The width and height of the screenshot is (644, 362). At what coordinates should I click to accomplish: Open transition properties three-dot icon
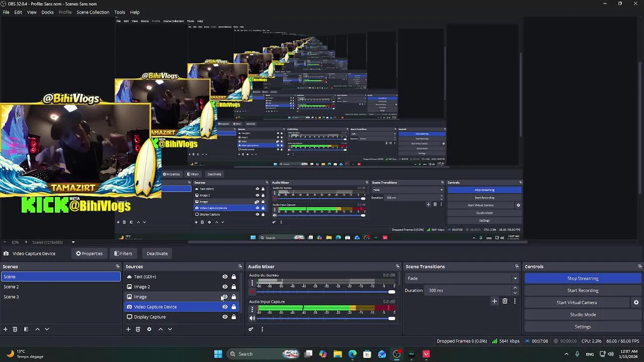point(515,301)
